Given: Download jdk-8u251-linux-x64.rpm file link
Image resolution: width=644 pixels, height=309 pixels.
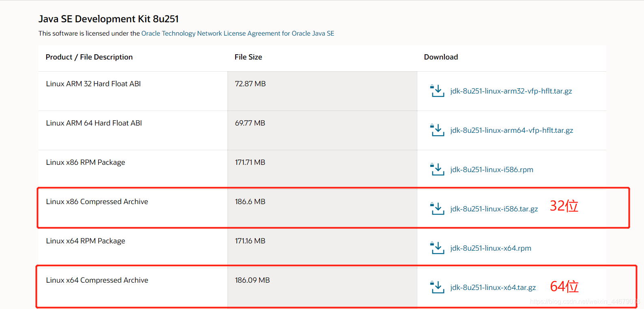Looking at the screenshot, I should tap(491, 248).
